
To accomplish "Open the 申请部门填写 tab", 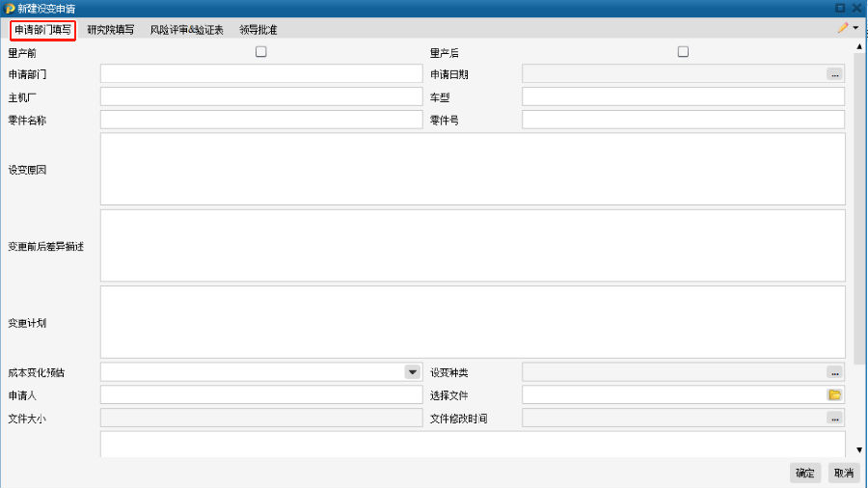I will pyautogui.click(x=42, y=30).
